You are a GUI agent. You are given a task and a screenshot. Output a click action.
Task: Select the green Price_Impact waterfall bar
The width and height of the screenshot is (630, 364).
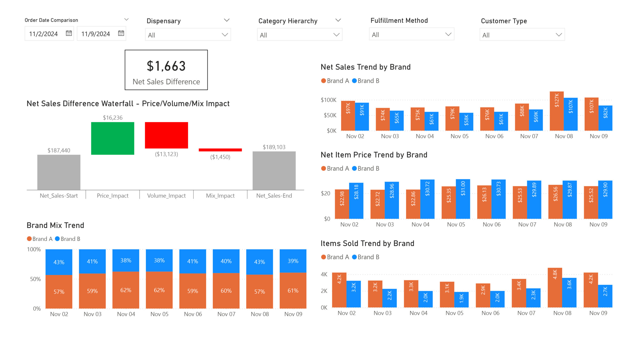point(112,138)
